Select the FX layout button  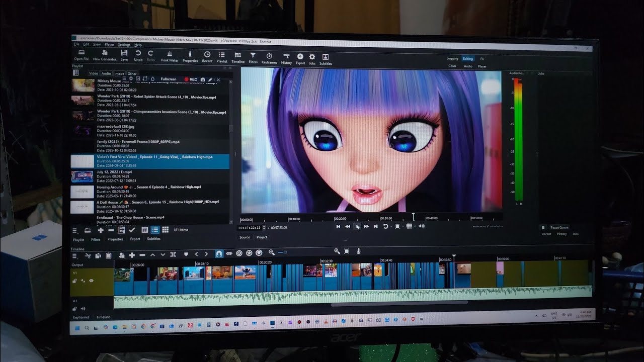[x=482, y=59]
